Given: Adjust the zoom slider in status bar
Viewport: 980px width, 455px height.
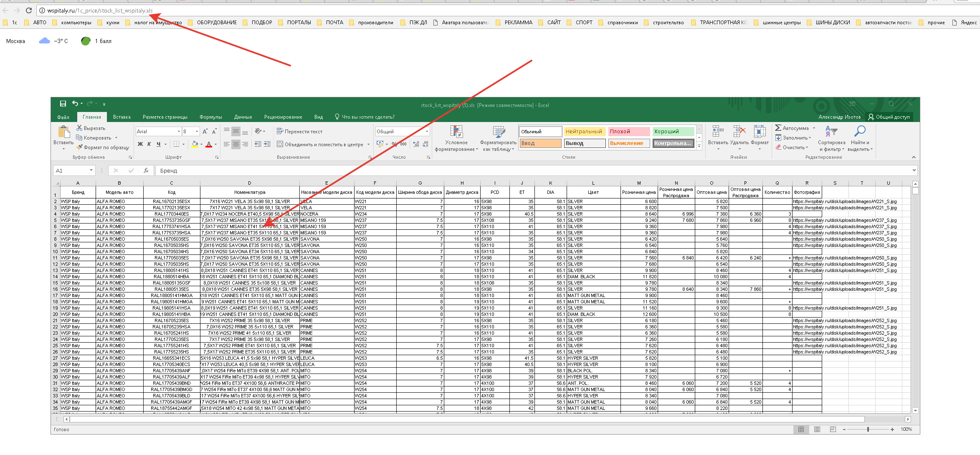Looking at the screenshot, I should pyautogui.click(x=868, y=429).
